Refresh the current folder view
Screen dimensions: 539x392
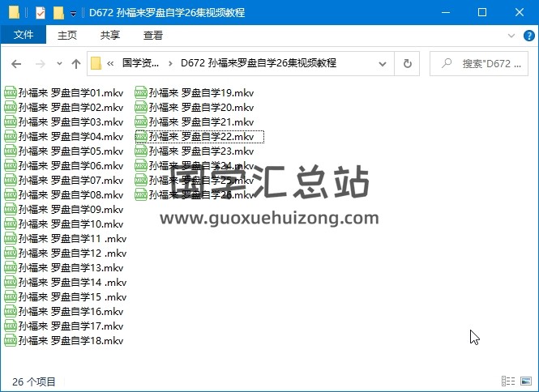[x=407, y=63]
